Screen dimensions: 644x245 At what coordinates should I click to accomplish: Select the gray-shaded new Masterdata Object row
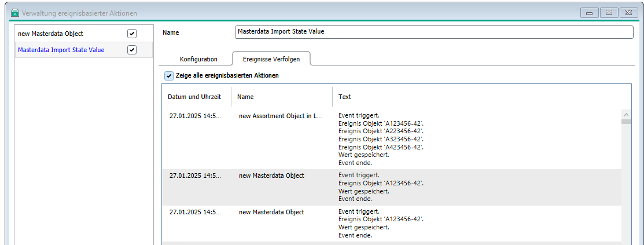pyautogui.click(x=271, y=175)
